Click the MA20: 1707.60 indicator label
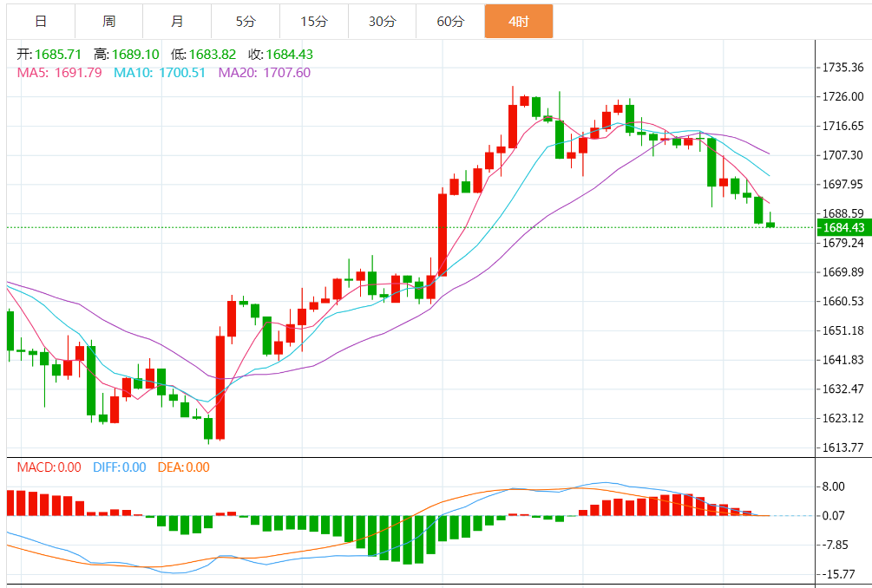Screen dimensions: 872x588 click(264, 72)
